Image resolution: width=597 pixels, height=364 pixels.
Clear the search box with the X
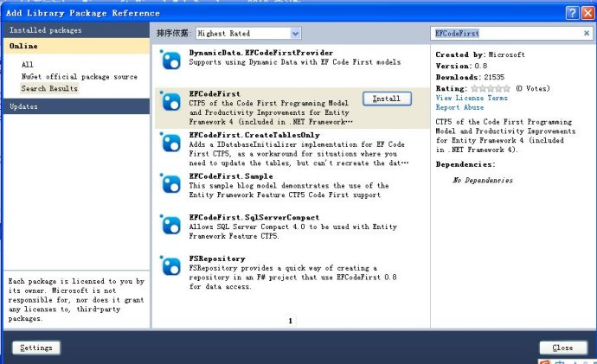(x=587, y=33)
